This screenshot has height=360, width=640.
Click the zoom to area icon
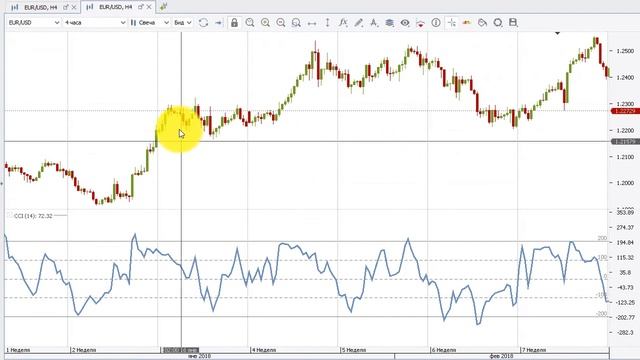[x=296, y=23]
